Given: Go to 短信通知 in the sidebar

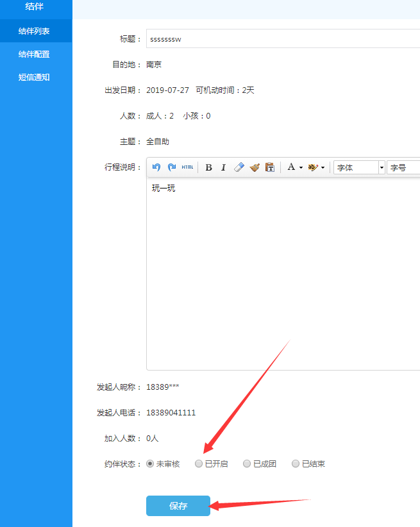Looking at the screenshot, I should point(34,78).
